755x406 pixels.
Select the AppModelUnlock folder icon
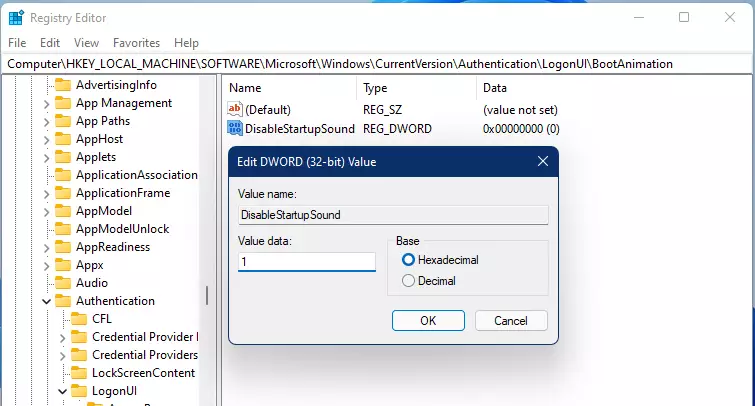pyautogui.click(x=63, y=229)
